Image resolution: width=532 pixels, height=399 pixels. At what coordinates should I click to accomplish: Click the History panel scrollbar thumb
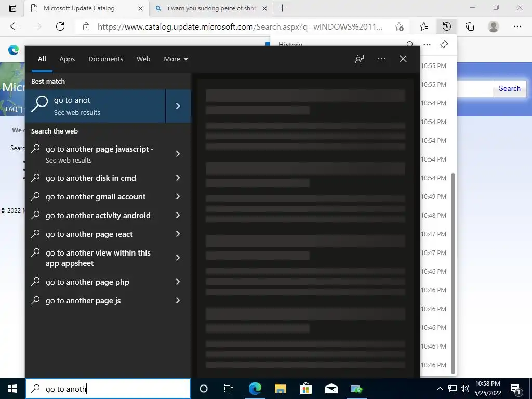[x=453, y=273]
